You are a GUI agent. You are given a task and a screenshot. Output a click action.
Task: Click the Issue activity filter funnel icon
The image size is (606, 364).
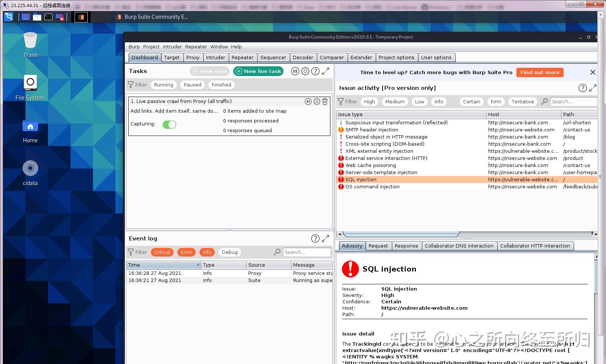pyautogui.click(x=340, y=101)
